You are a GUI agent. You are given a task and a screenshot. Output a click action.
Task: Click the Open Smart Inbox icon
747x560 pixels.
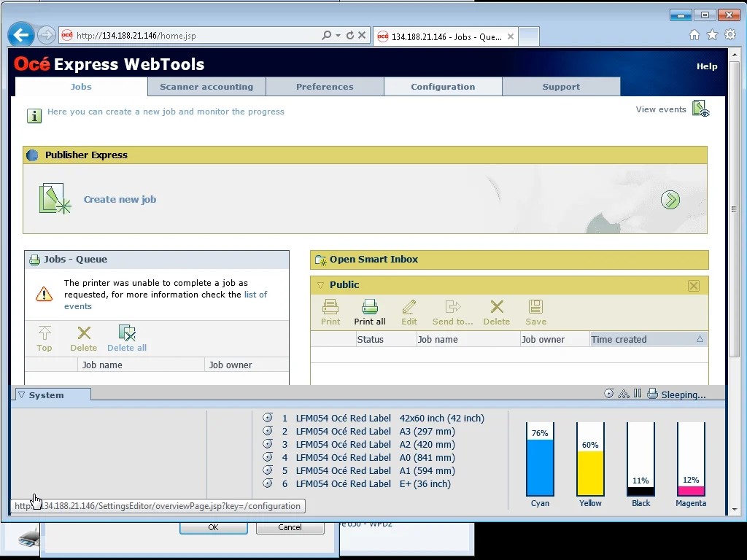tap(320, 260)
